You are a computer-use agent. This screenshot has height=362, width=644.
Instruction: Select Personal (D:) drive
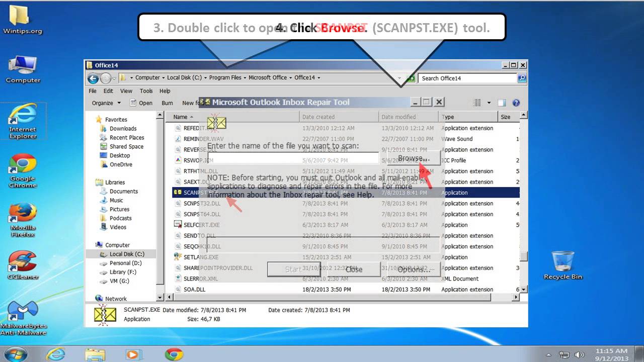[125, 263]
